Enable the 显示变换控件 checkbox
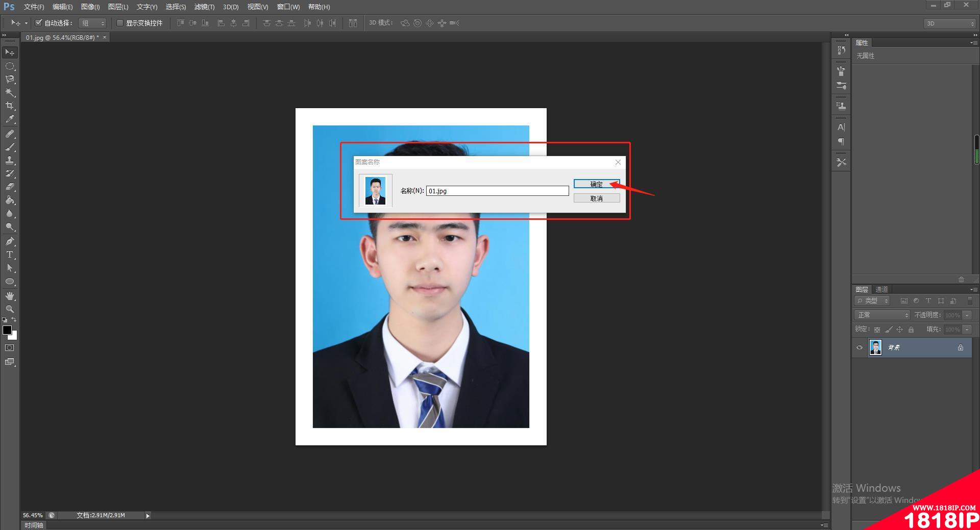This screenshot has width=980, height=530. point(120,23)
